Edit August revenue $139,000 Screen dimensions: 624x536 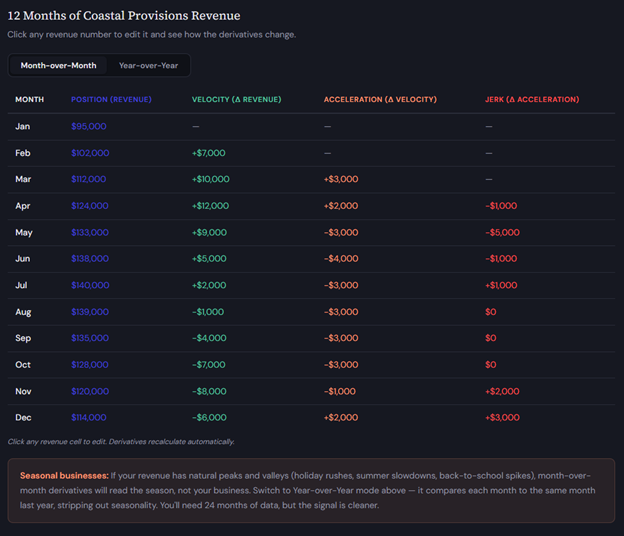point(90,312)
